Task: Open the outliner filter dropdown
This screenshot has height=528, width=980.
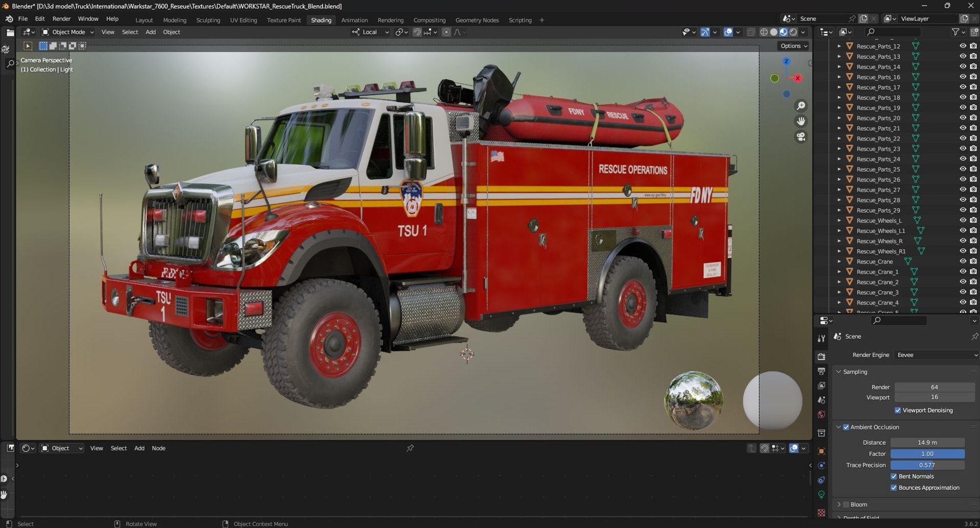Action: (958, 32)
